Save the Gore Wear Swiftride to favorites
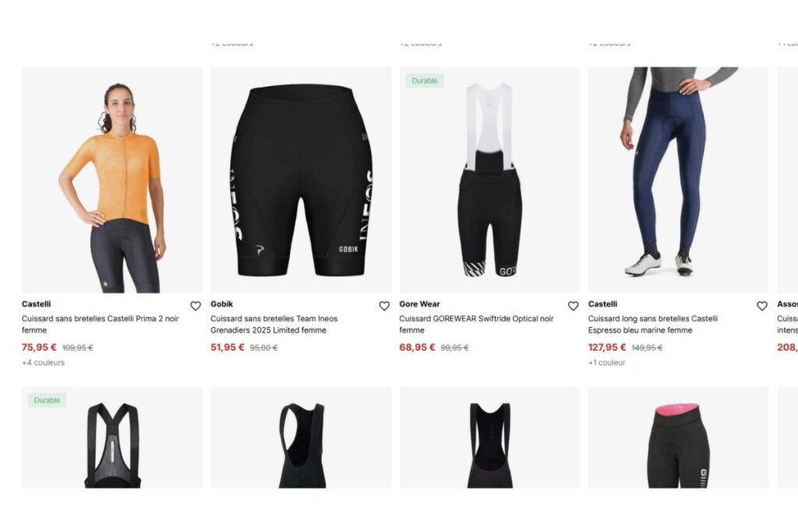The height and width of the screenshot is (532, 798). [573, 305]
